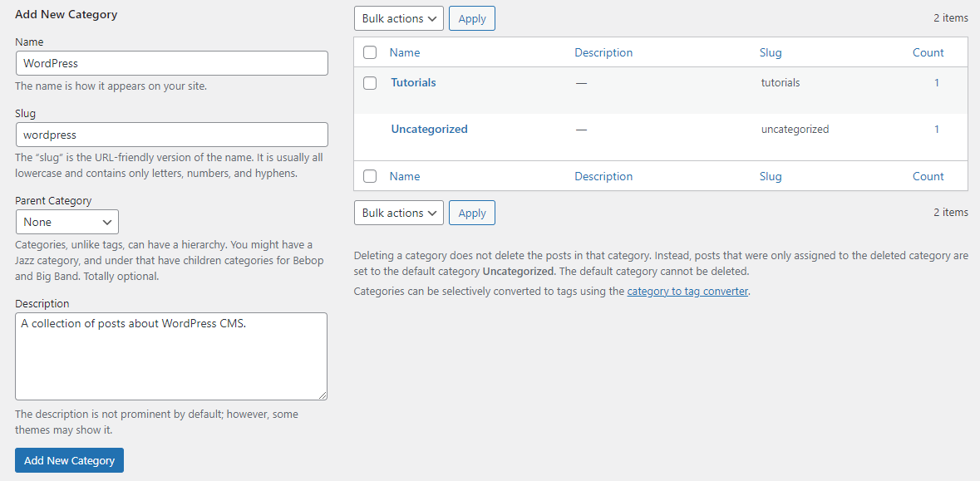Open the Uncategorized category
The height and width of the screenshot is (481, 980).
pos(429,129)
